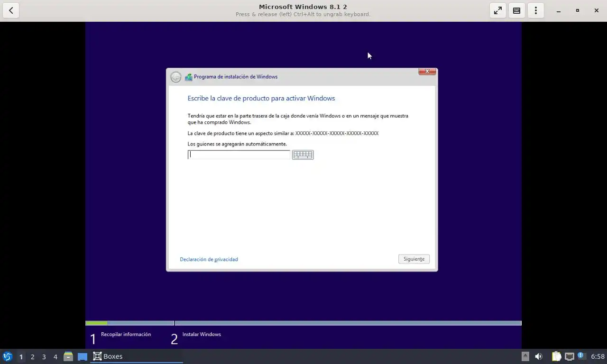The width and height of the screenshot is (607, 364).
Task: Click 'Los guiones se agregarán automáticamente' text
Action: (x=237, y=144)
